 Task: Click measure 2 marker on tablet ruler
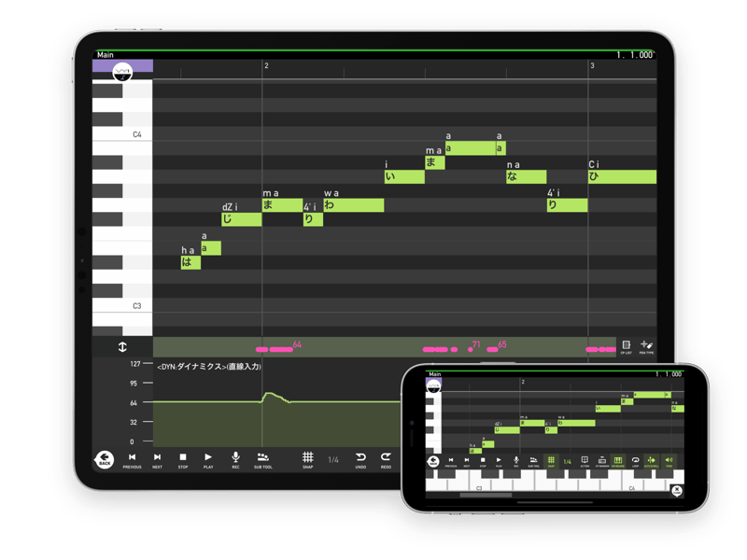click(x=266, y=65)
